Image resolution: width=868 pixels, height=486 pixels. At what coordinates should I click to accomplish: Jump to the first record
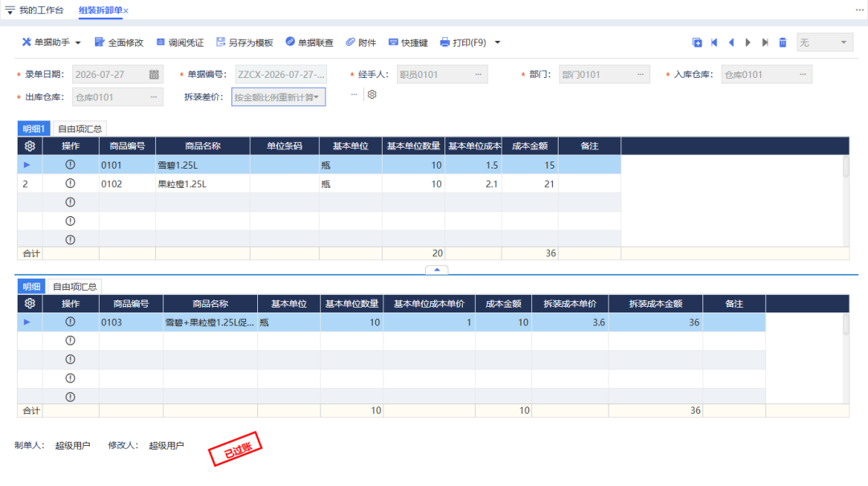tap(714, 43)
